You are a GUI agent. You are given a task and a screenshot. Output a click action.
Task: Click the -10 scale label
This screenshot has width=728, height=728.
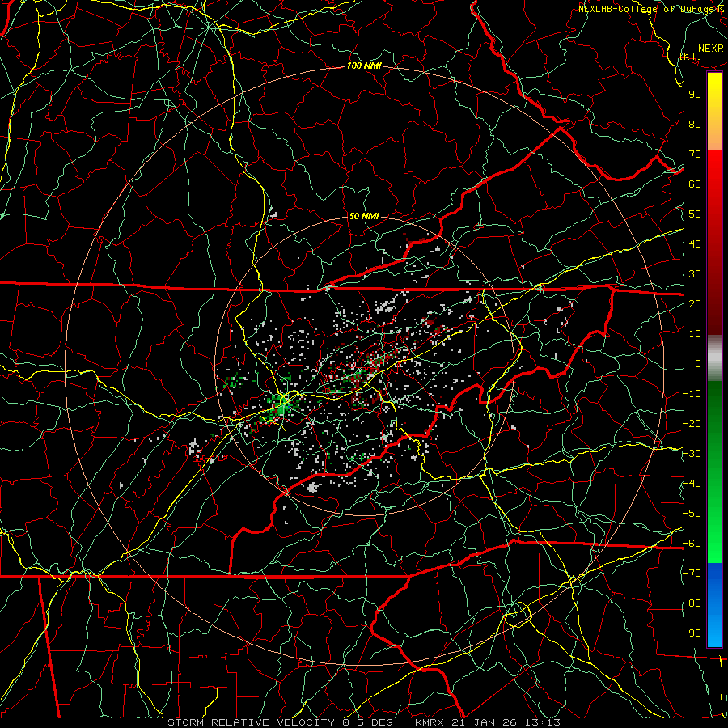click(x=692, y=394)
